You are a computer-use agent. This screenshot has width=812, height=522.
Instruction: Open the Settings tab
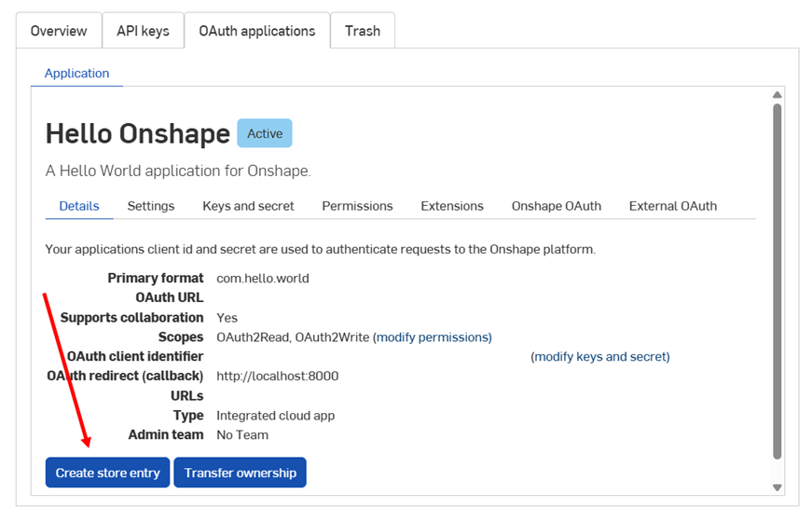(151, 206)
